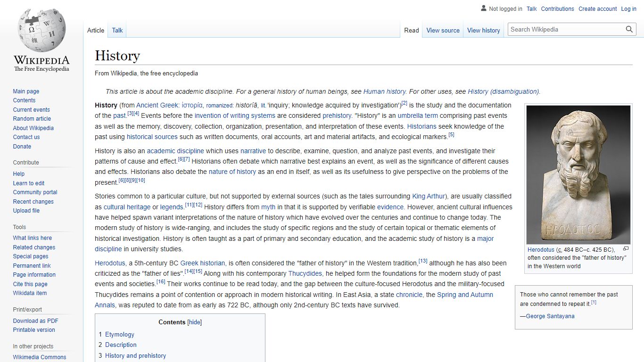
Task: Follow the Greek historian link
Action: pos(203,263)
